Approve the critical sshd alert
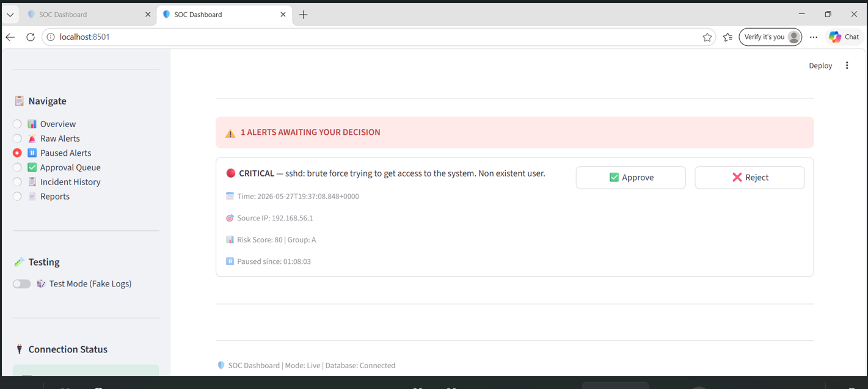The image size is (868, 389). (x=630, y=178)
